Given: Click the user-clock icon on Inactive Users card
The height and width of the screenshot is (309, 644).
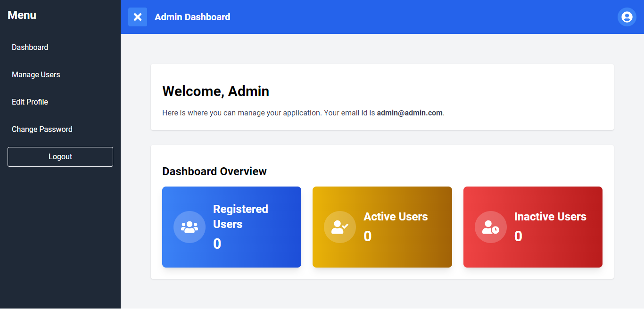Looking at the screenshot, I should pos(490,227).
